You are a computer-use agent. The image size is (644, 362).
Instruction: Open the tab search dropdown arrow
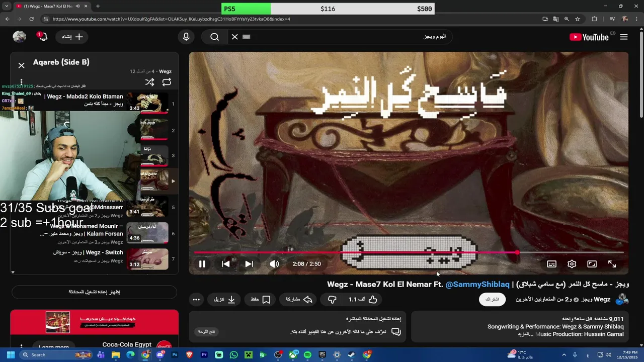pyautogui.click(x=7, y=6)
